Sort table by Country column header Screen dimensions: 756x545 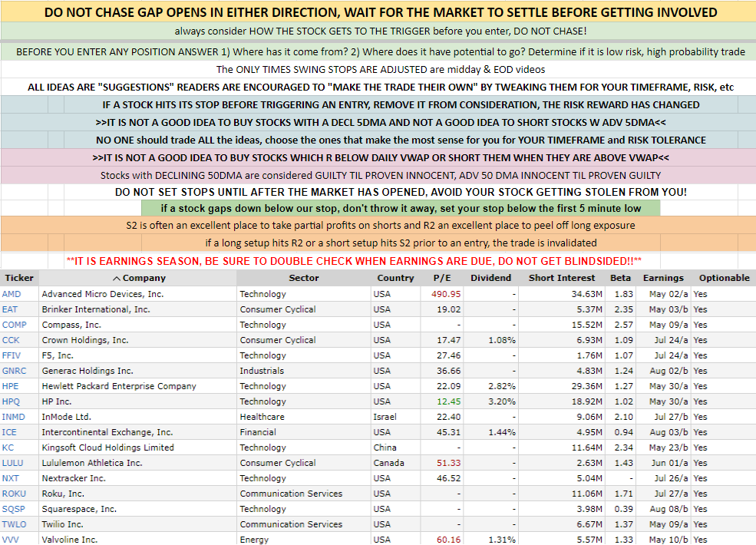(395, 278)
